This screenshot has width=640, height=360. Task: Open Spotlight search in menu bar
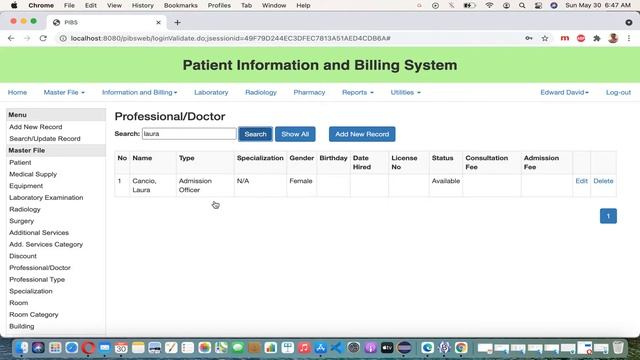522,5
